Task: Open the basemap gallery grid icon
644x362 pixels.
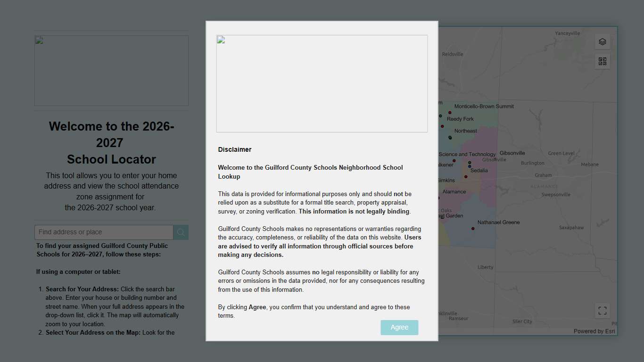Action: pos(602,61)
